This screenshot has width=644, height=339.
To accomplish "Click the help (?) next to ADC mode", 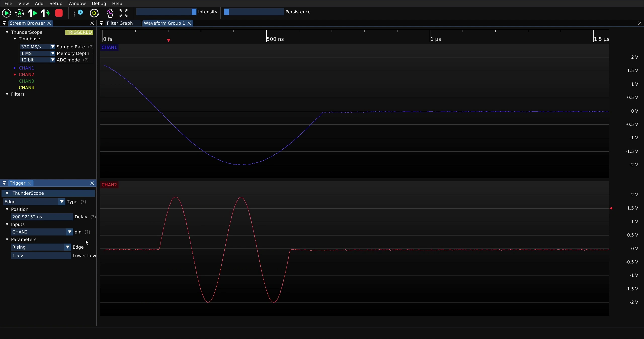I will pos(86,60).
